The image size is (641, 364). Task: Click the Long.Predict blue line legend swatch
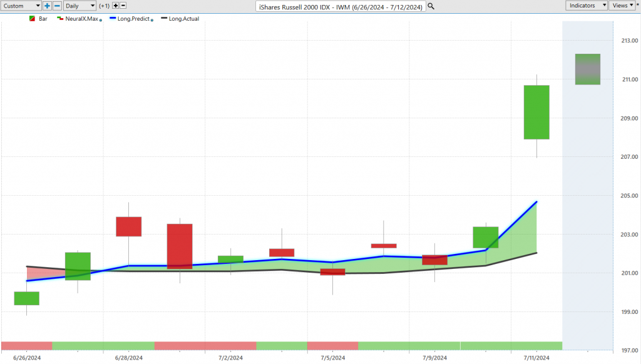pos(113,18)
